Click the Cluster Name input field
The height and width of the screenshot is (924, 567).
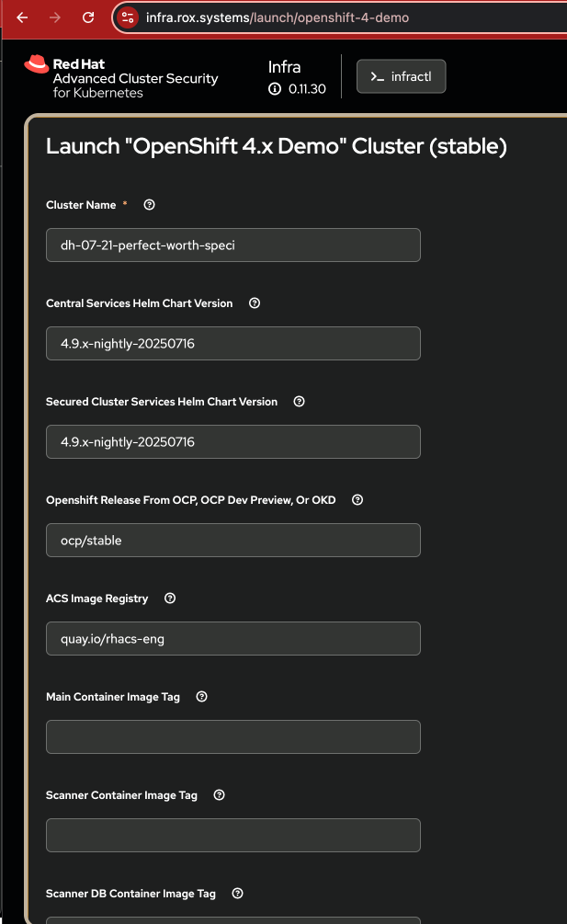[233, 245]
